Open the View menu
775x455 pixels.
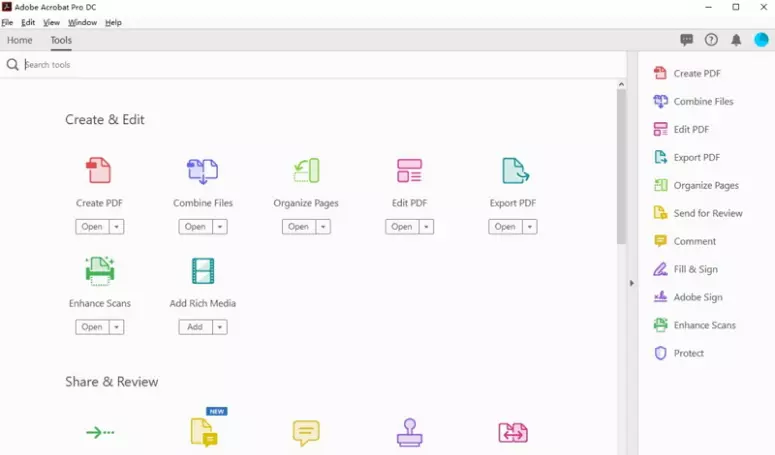pyautogui.click(x=51, y=22)
